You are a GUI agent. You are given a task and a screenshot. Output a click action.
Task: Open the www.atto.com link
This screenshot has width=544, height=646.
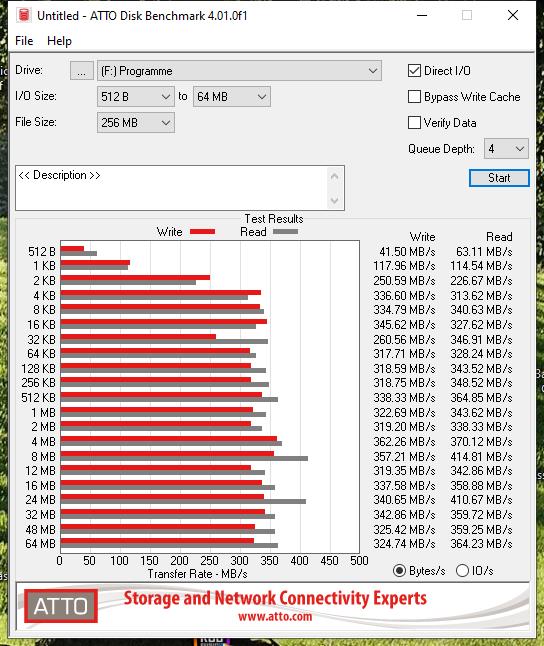tap(275, 617)
